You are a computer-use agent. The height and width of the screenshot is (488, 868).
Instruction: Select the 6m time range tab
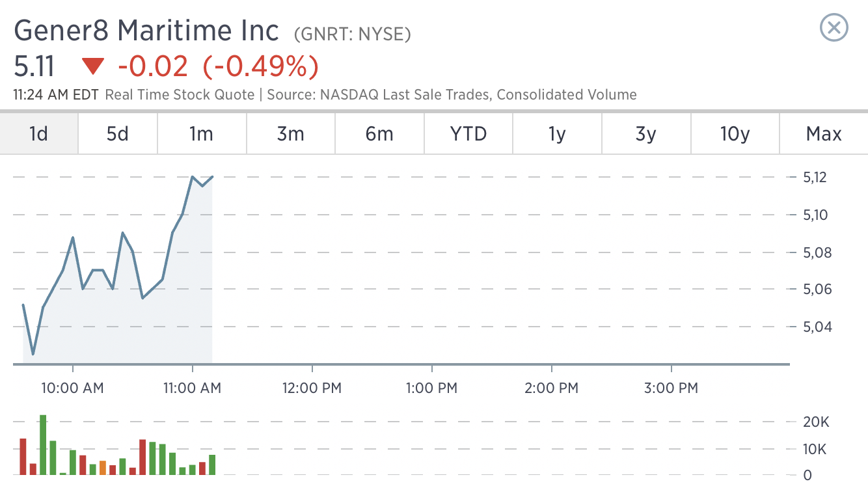379,134
